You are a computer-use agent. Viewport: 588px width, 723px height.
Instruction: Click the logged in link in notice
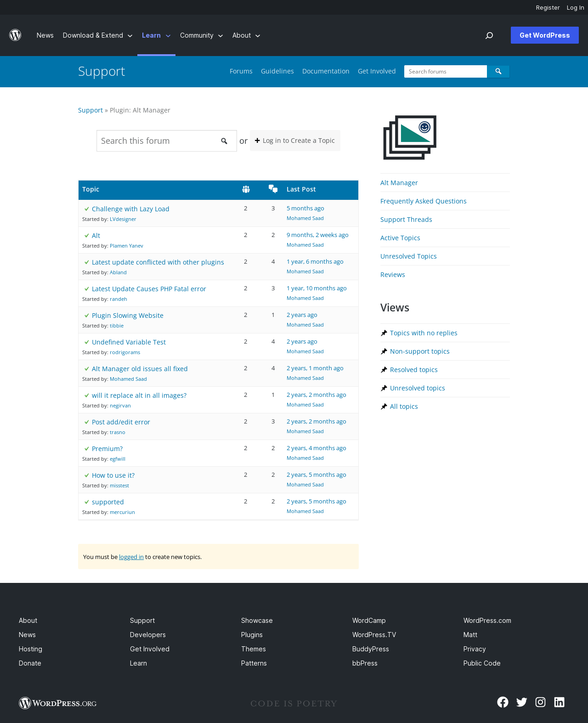point(131,557)
